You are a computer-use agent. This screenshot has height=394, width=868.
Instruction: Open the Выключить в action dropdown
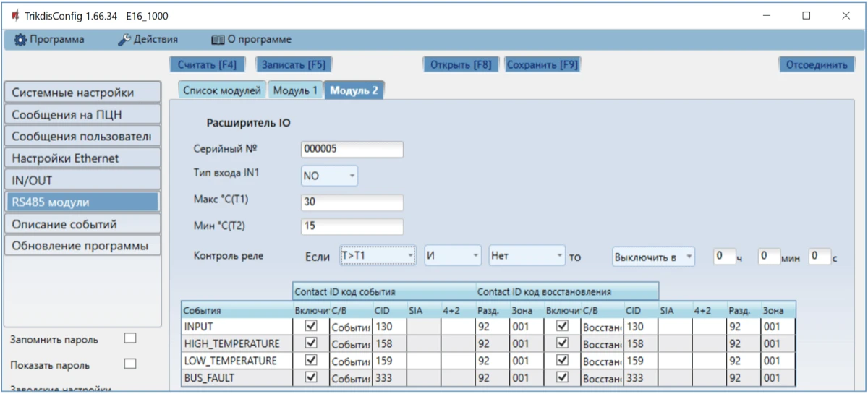point(652,257)
